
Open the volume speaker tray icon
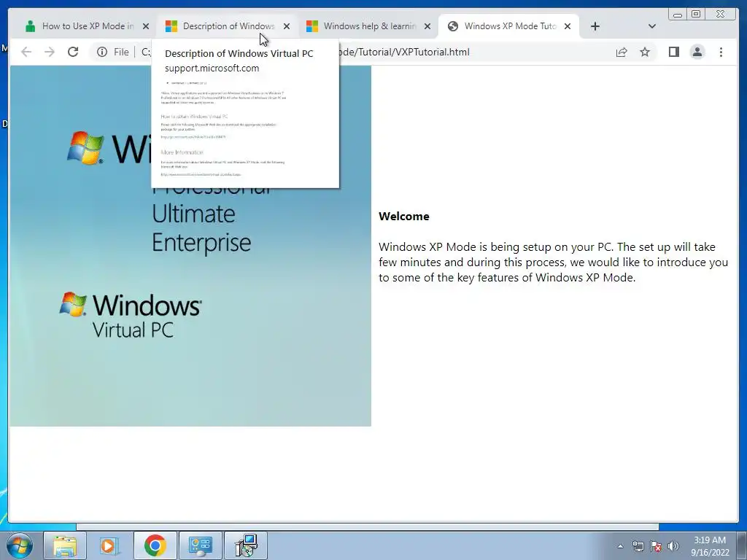[673, 546]
